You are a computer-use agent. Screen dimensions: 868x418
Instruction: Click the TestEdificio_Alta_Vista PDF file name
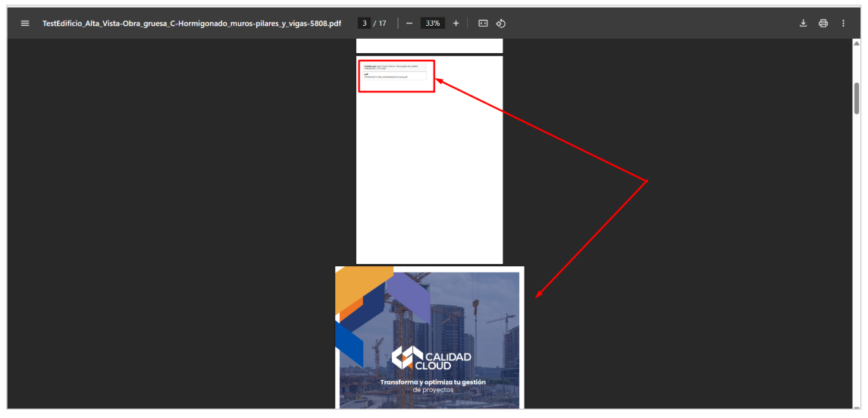click(191, 24)
